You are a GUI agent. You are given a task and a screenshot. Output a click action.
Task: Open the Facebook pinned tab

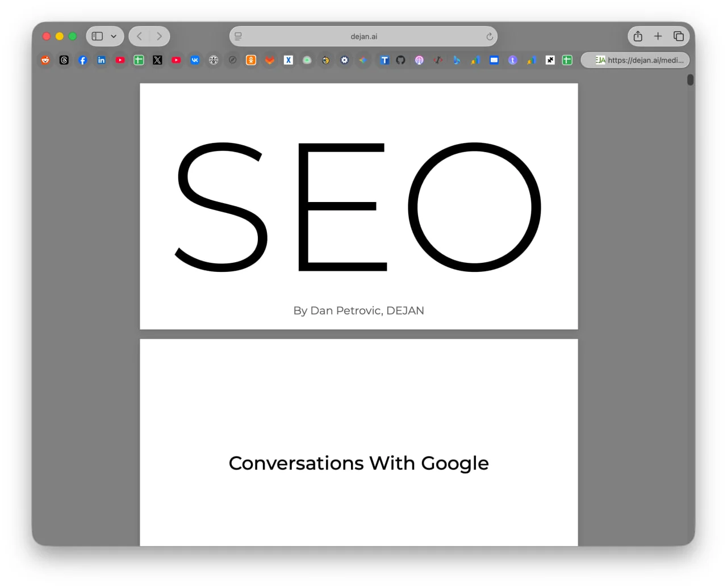tap(83, 60)
